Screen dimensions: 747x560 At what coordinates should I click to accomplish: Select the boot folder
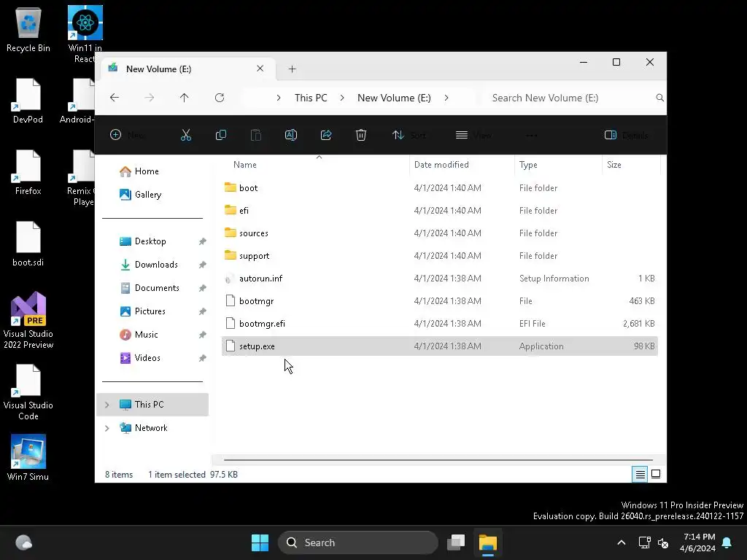(440, 188)
